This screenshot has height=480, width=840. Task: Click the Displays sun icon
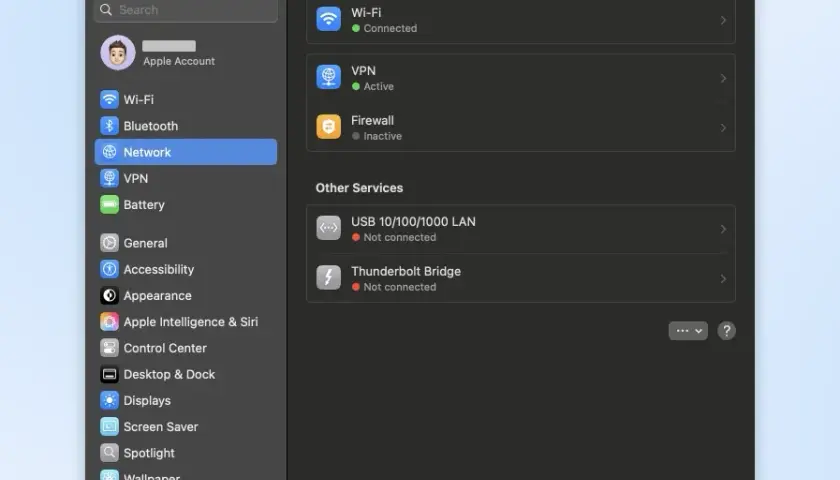click(x=109, y=400)
